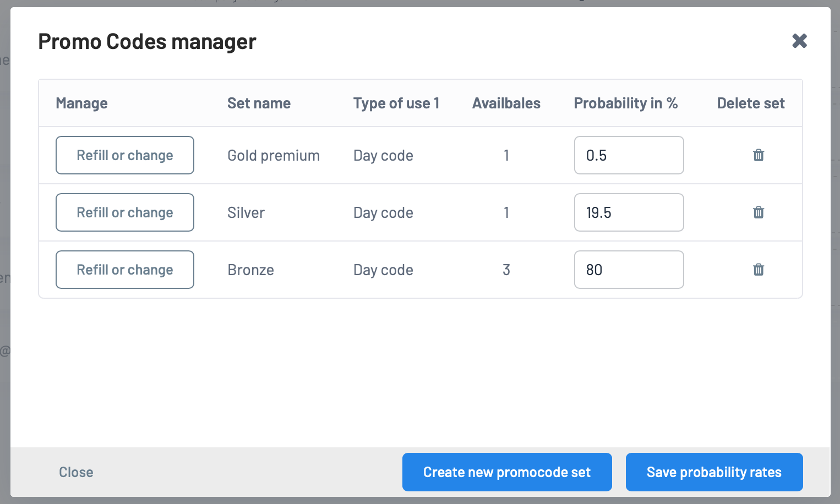Click Day code in the Gold premium row
This screenshot has width=840, height=504.
point(383,156)
